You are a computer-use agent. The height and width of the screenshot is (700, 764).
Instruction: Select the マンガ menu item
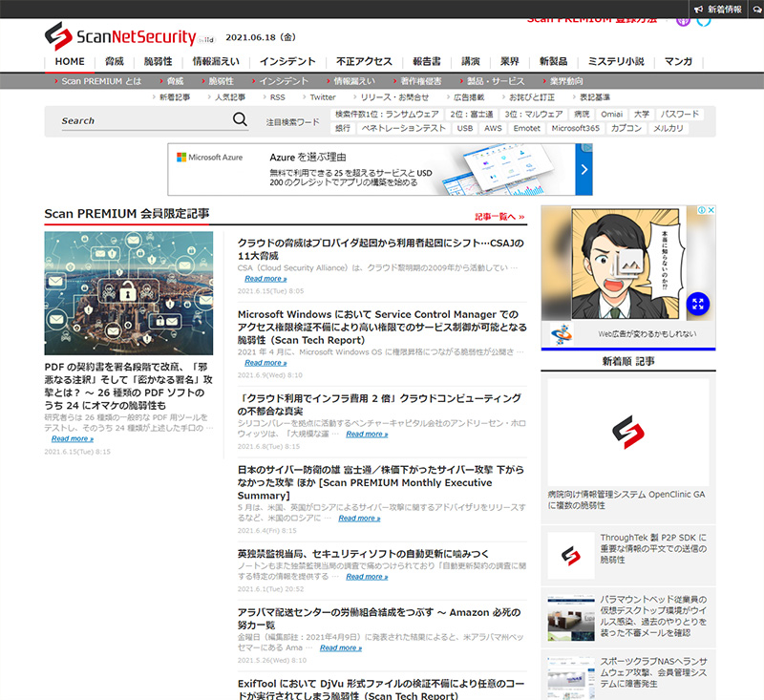[x=678, y=61]
